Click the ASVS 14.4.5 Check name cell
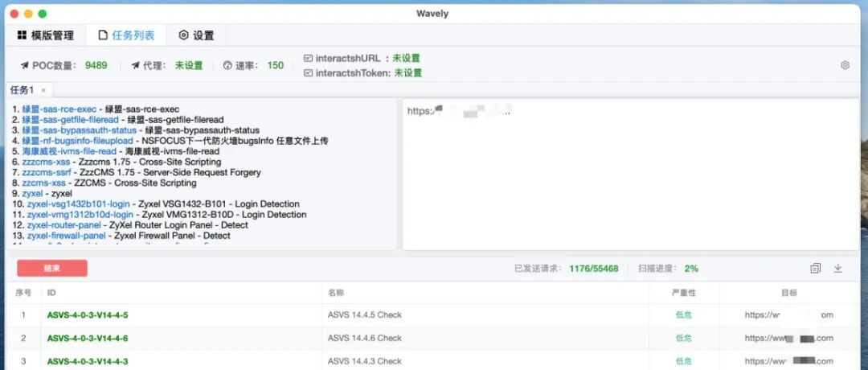868x370 pixels. pyautogui.click(x=364, y=314)
